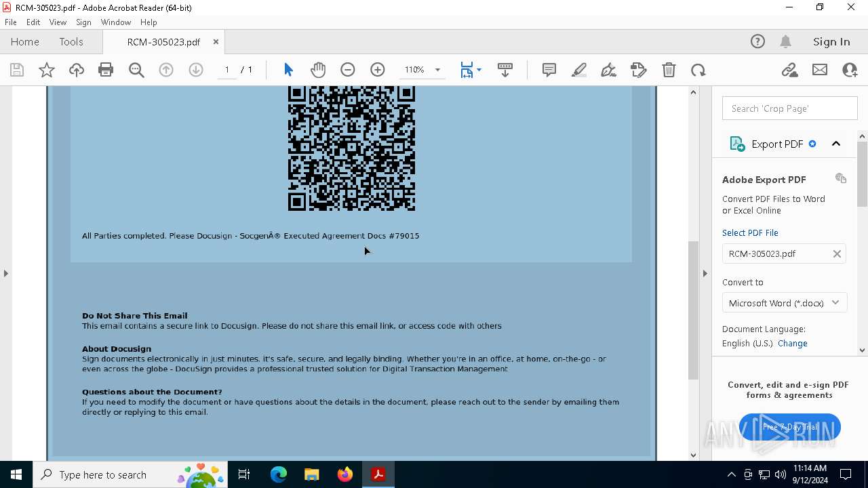
Task: Open the File menu
Action: (11, 22)
